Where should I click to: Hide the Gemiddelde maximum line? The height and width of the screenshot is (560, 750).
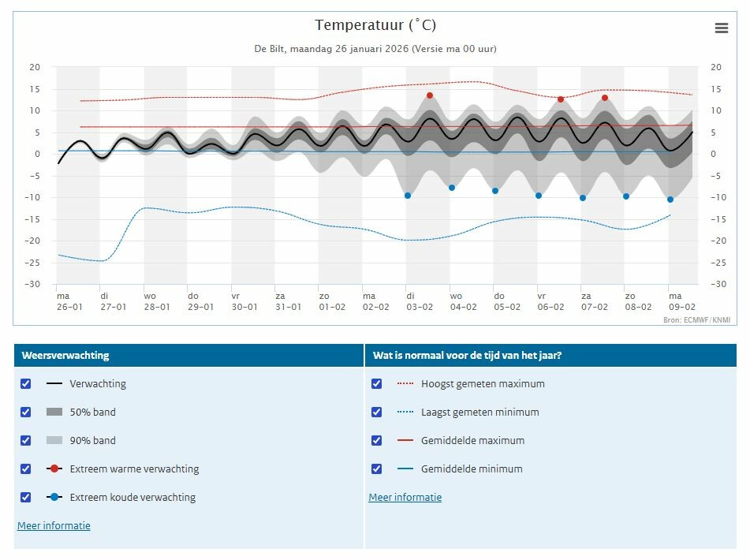click(377, 440)
